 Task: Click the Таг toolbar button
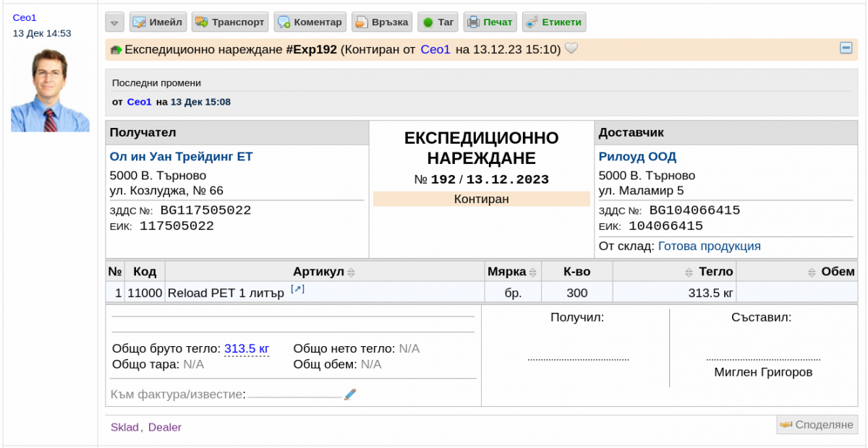tap(438, 22)
